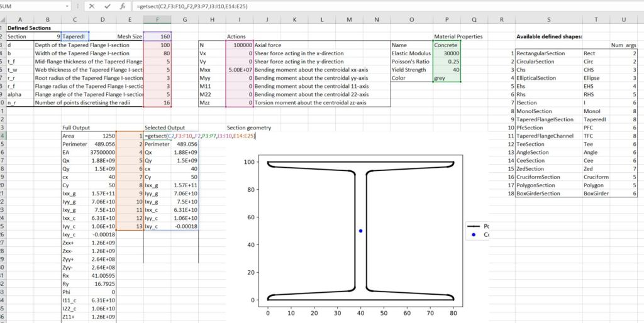
Task: Click the Name Box showing SUM
Action: [31, 6]
